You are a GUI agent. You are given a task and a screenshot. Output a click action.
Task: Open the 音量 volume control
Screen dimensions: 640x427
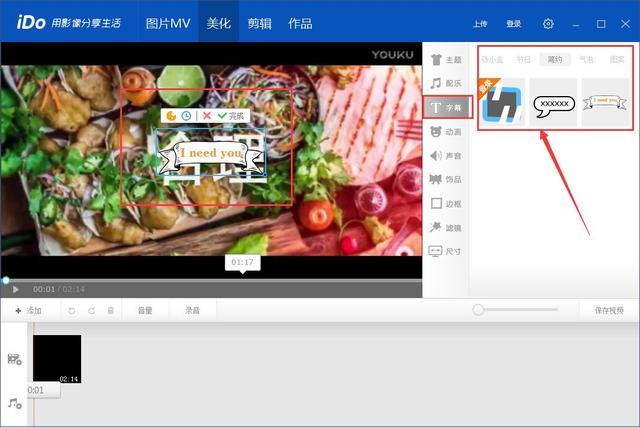tap(145, 311)
